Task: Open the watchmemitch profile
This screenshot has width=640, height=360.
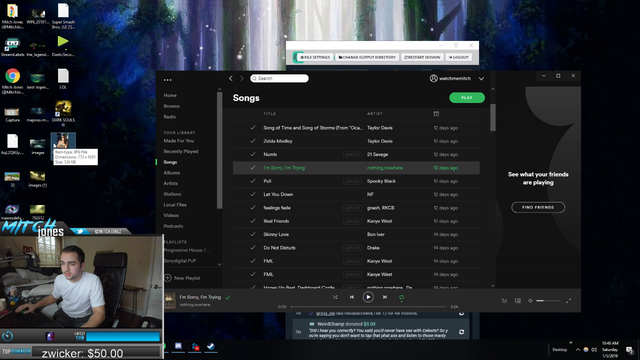Action: (x=451, y=78)
